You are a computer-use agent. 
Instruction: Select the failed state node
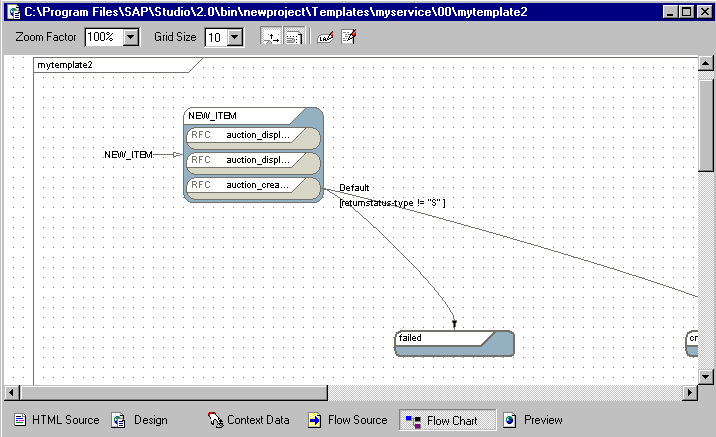[x=454, y=343]
